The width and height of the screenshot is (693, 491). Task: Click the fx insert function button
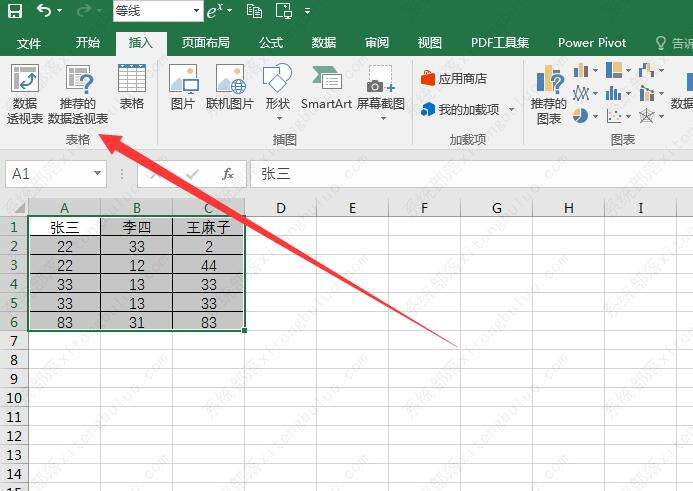tap(228, 174)
